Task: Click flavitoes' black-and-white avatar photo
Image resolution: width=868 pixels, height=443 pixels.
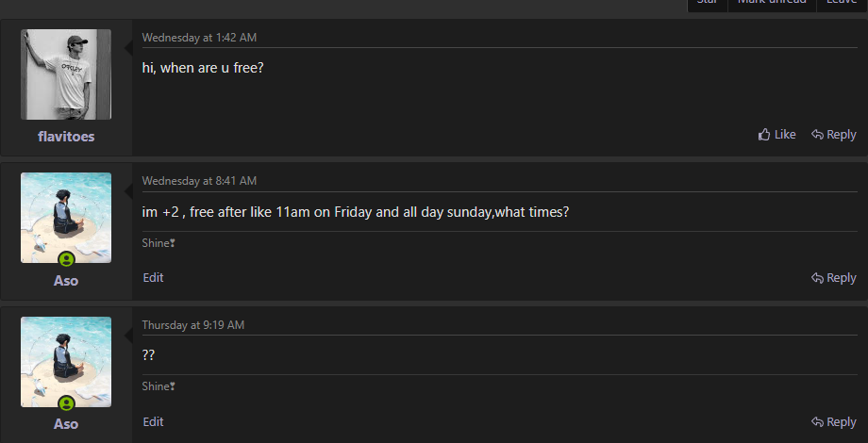Action: pyautogui.click(x=66, y=74)
